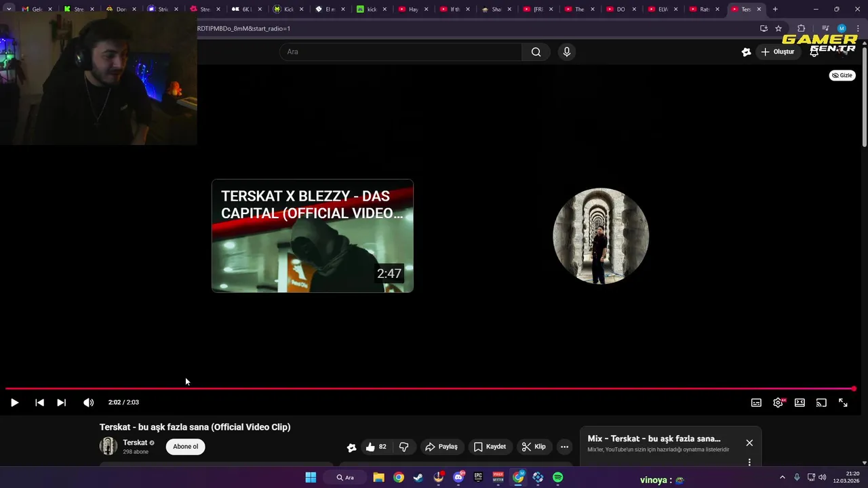The image size is (868, 488).
Task: Open File Explorer from taskbar
Action: pos(378,478)
